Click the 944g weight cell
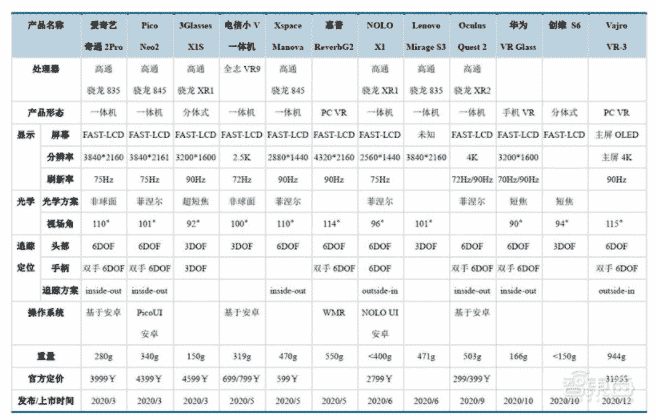This screenshot has width=656, height=420. pyautogui.click(x=617, y=356)
